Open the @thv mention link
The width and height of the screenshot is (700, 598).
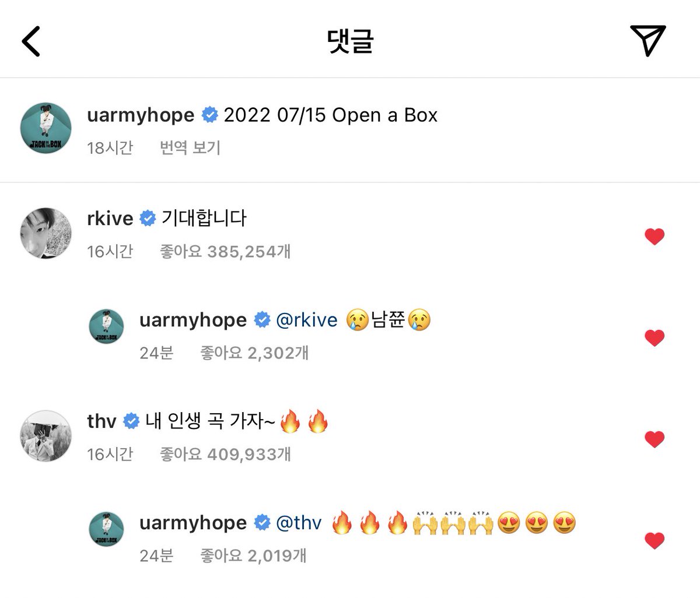pos(298,523)
